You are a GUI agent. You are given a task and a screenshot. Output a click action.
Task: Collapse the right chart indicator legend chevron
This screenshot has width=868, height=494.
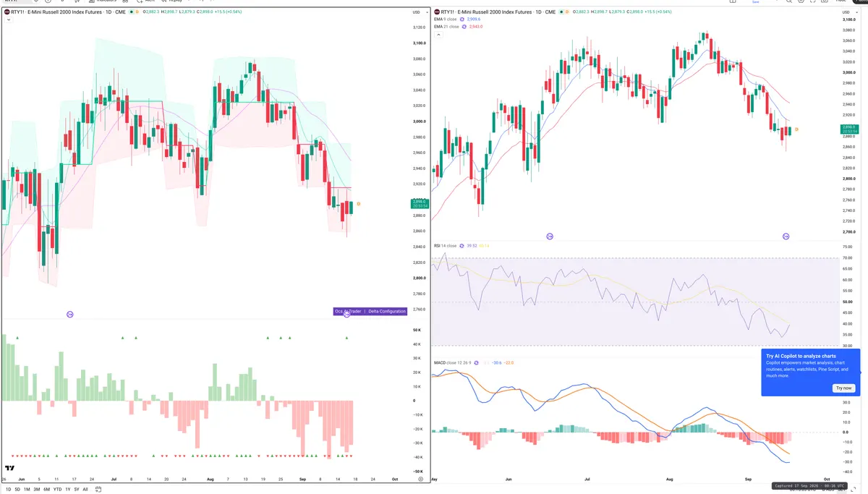[438, 34]
